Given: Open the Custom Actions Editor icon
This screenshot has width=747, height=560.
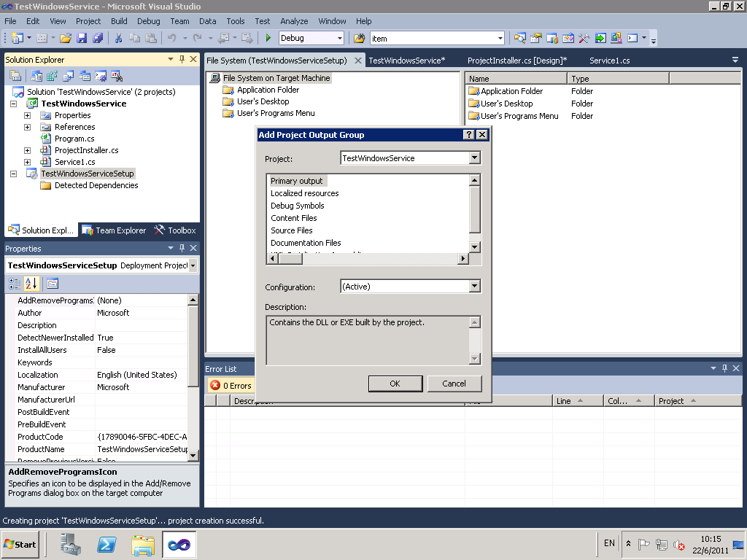Looking at the screenshot, I should click(101, 76).
